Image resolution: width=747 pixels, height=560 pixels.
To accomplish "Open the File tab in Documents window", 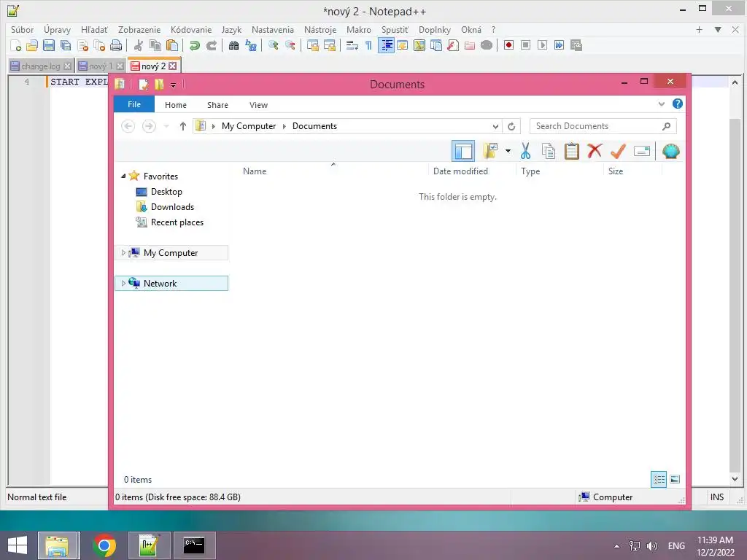I will tap(134, 104).
